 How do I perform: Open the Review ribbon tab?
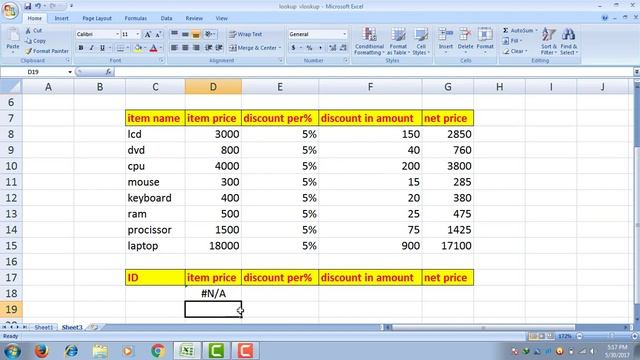click(x=194, y=18)
